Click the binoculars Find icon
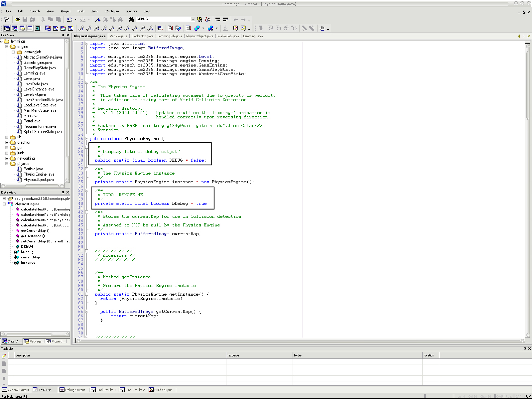 [x=131, y=20]
